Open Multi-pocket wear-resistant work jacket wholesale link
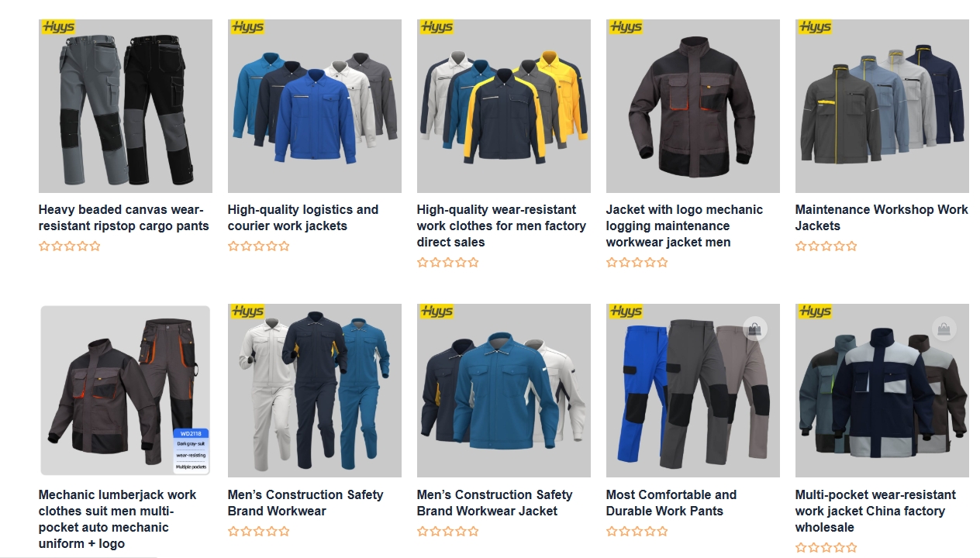This screenshot has height=558, width=980. tap(875, 511)
